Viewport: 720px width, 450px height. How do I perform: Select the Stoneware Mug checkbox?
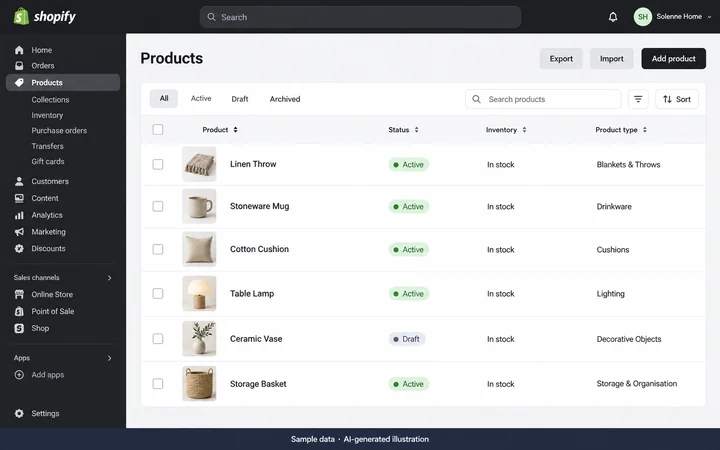[x=158, y=206]
